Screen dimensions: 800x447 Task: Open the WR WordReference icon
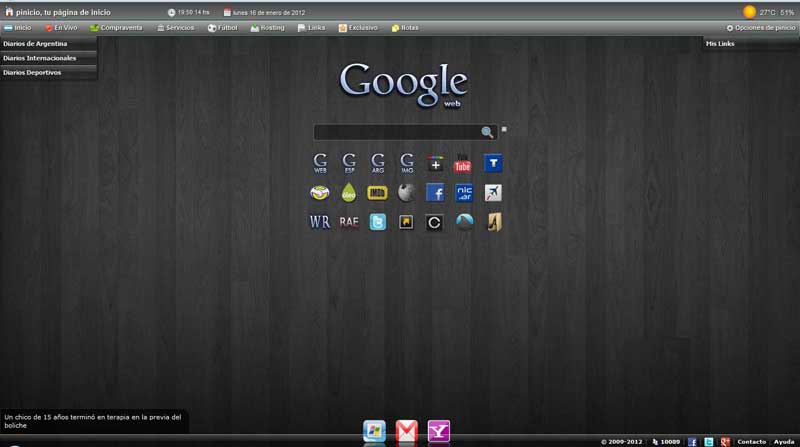tap(320, 222)
